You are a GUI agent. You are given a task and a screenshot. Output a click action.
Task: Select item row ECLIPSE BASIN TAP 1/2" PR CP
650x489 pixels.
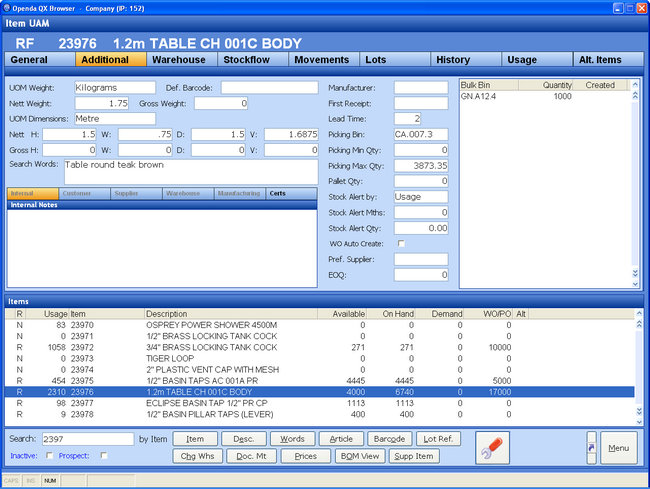(319, 403)
